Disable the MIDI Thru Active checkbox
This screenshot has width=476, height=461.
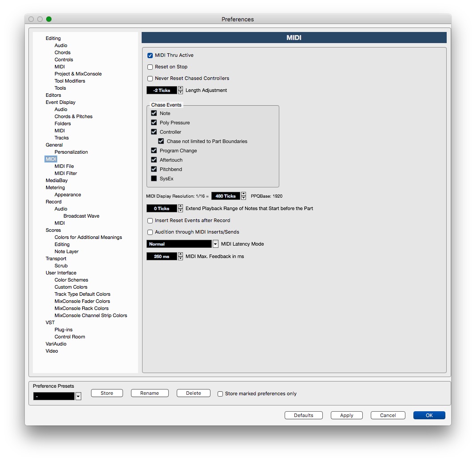click(150, 55)
